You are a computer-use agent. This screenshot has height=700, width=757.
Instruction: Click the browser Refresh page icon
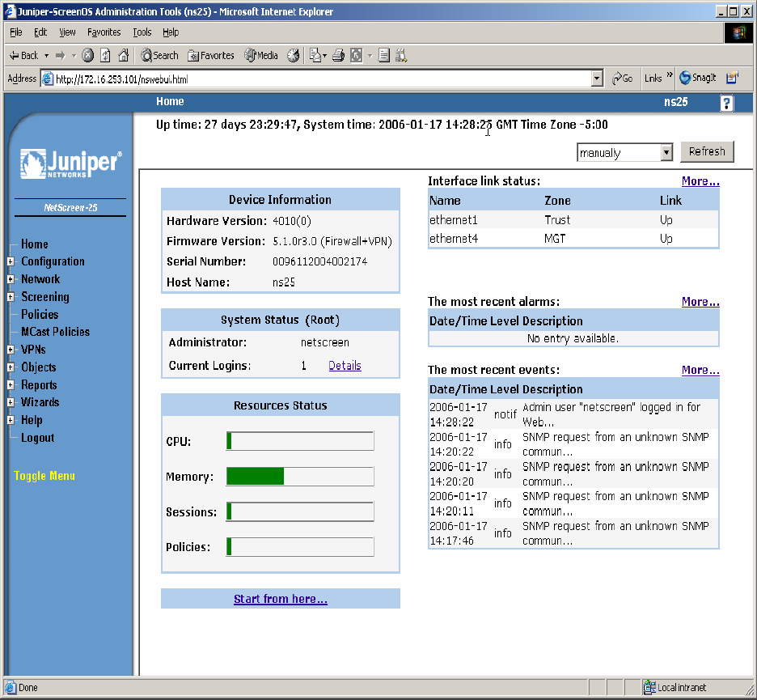(x=105, y=56)
